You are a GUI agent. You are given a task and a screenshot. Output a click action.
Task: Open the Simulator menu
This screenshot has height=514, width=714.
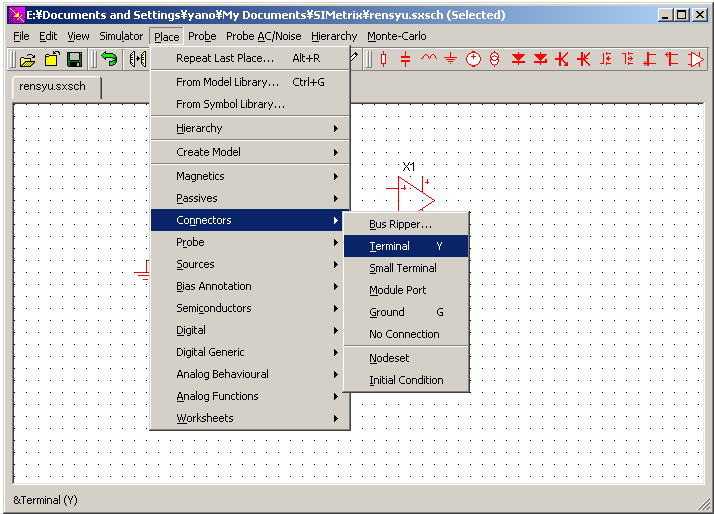121,36
